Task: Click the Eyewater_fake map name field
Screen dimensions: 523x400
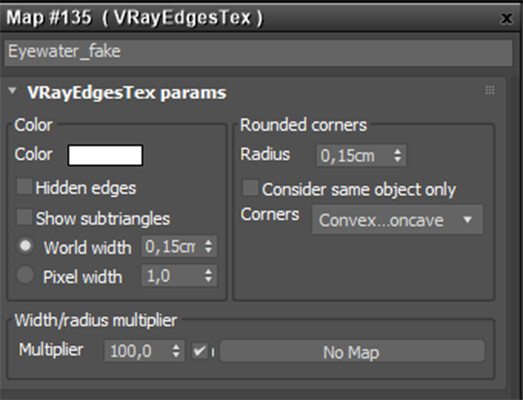Action: point(258,52)
